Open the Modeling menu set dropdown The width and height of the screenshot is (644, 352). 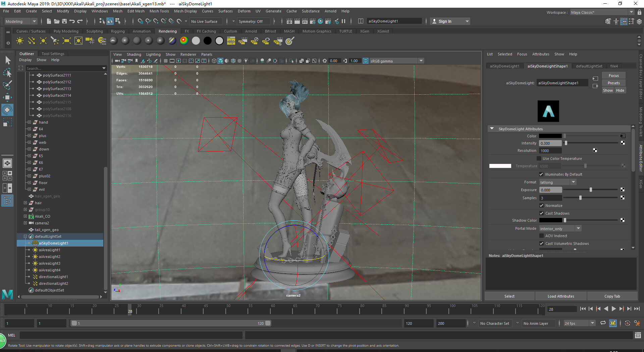click(21, 21)
